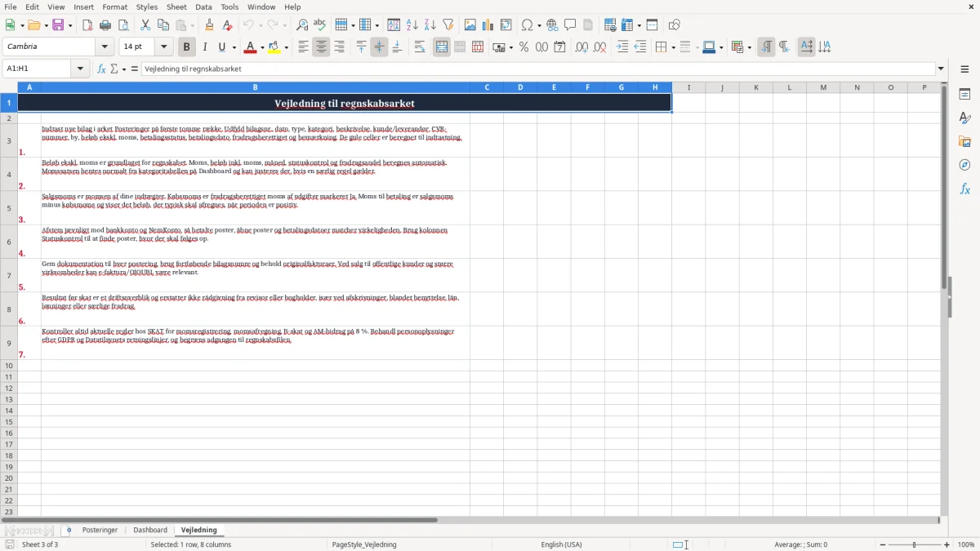Sort ascending
This screenshot has width=980, height=551.
click(412, 25)
